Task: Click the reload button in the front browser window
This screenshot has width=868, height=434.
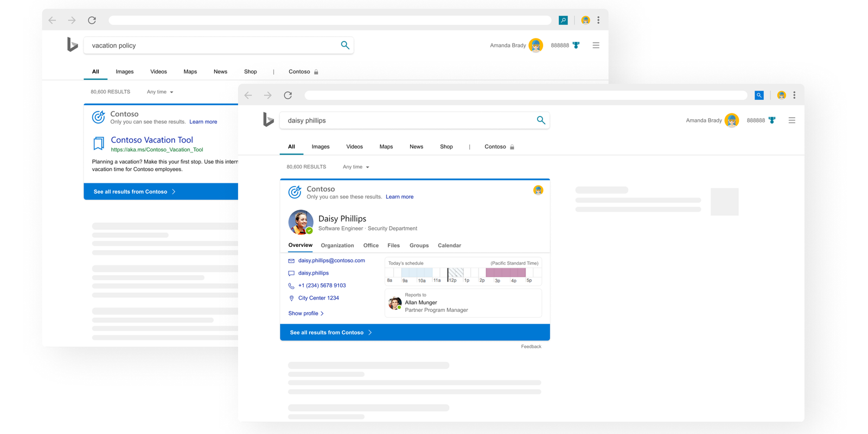Action: click(288, 95)
